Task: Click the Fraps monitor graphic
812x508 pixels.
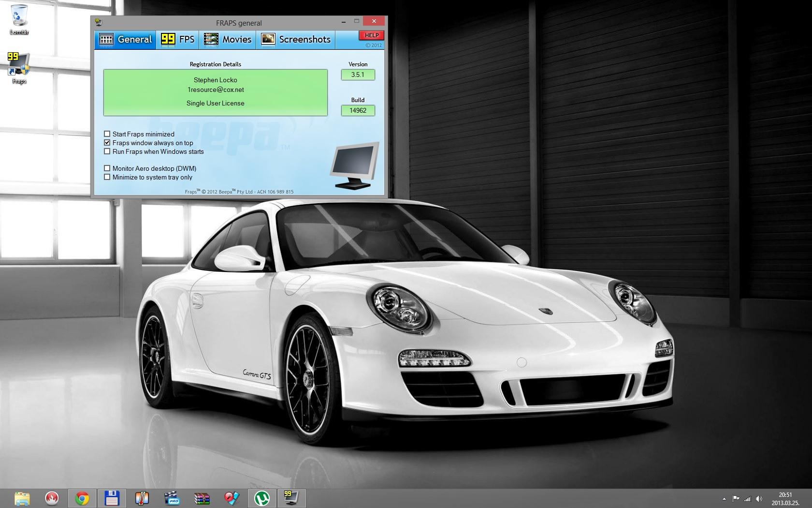Action: pyautogui.click(x=354, y=165)
